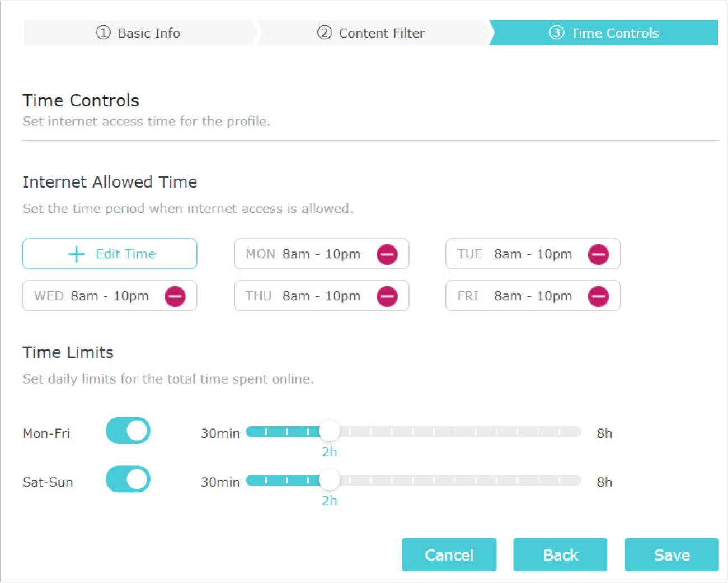Remove the TUE 8am - 10pm time slot
728x583 pixels.
click(x=598, y=254)
